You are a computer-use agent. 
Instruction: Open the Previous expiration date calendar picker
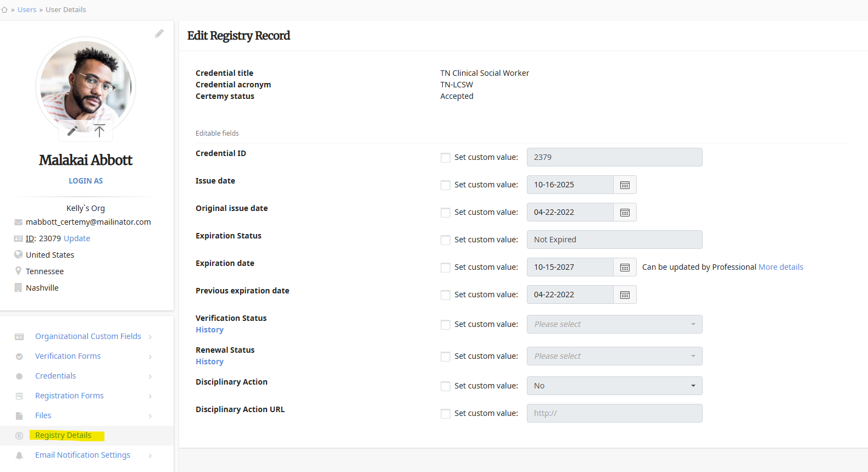pyautogui.click(x=625, y=295)
